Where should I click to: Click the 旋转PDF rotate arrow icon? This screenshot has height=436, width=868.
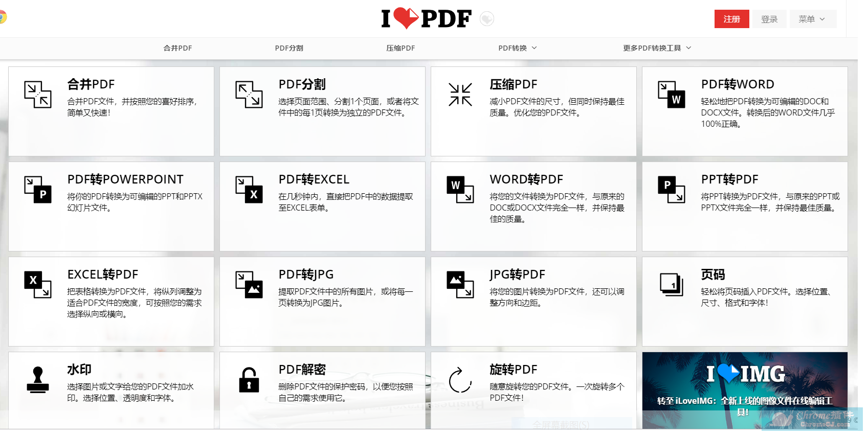point(460,380)
